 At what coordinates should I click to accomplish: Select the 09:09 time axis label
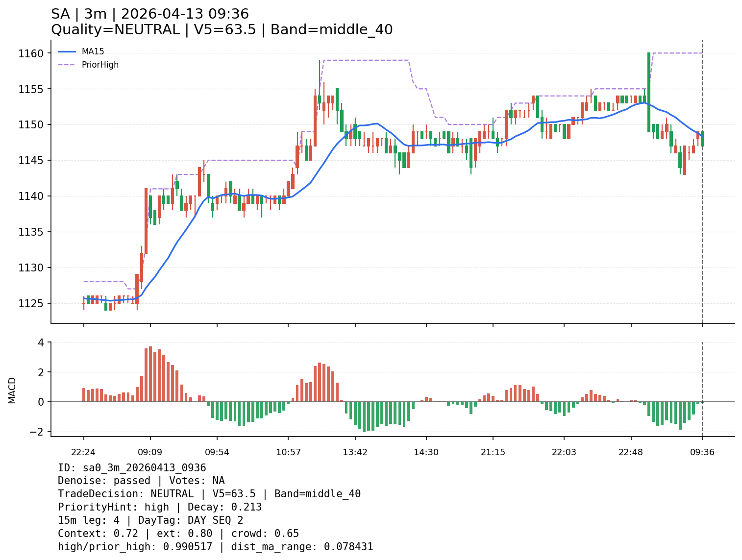(x=150, y=452)
